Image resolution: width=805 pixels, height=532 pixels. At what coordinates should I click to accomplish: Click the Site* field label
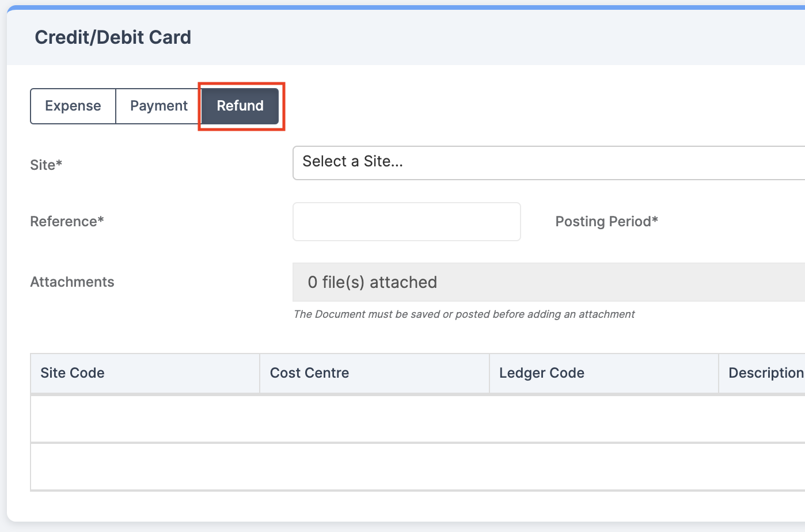tap(46, 165)
